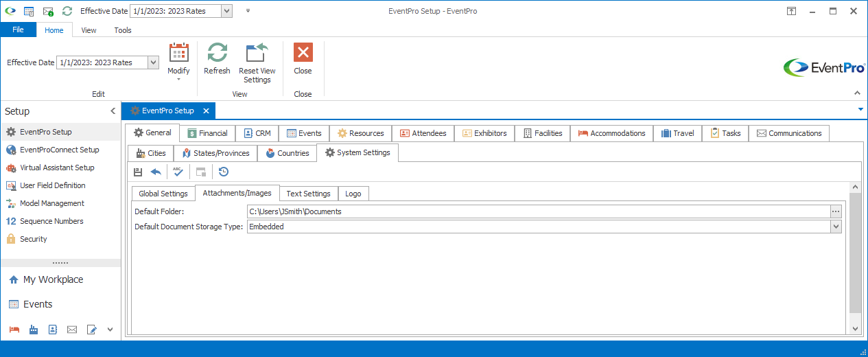Switch to the Global Settings tab

(x=163, y=194)
